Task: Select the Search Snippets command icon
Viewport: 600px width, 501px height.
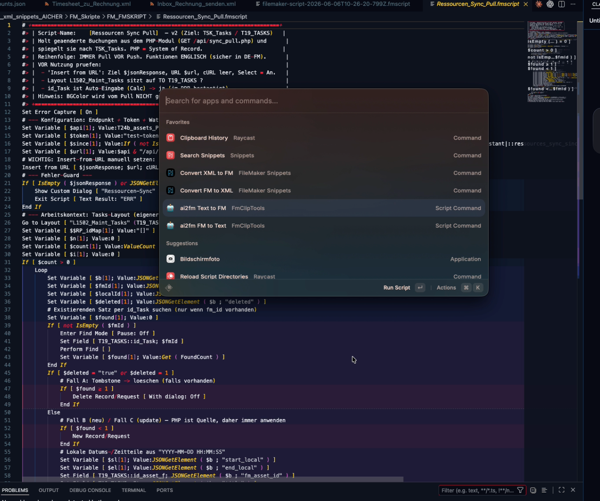Action: (171, 155)
